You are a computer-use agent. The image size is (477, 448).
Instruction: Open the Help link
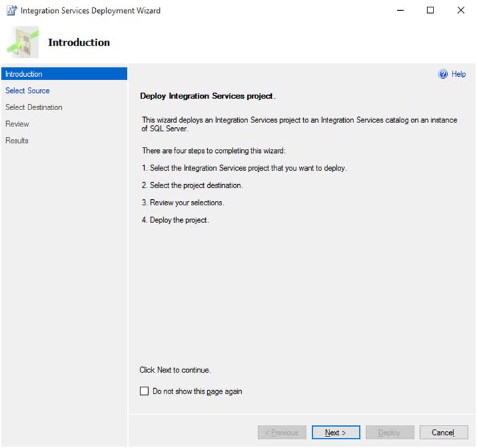[x=459, y=74]
